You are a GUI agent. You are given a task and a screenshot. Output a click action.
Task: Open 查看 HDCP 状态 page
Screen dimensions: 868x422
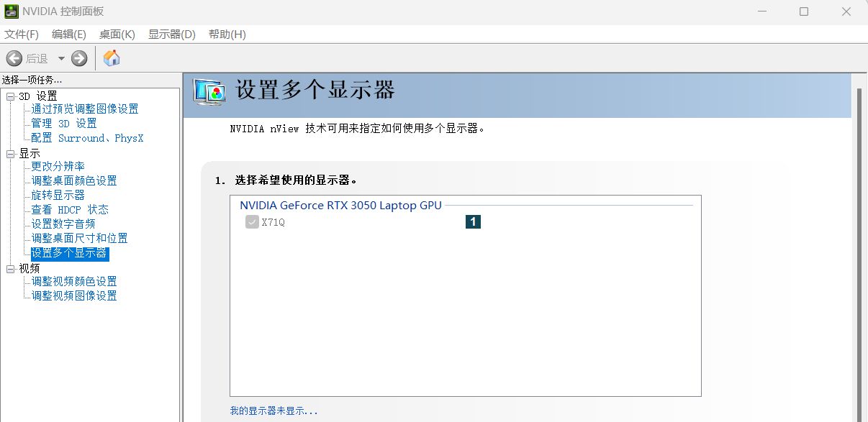[x=70, y=210]
